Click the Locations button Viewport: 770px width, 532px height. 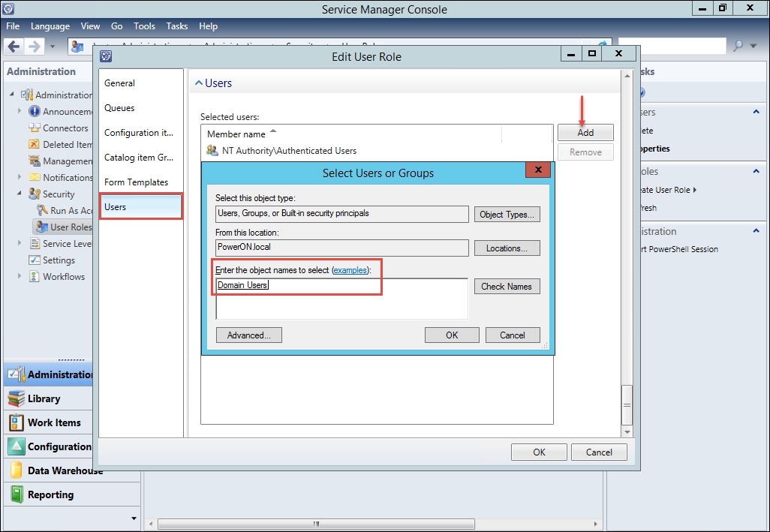tap(507, 248)
